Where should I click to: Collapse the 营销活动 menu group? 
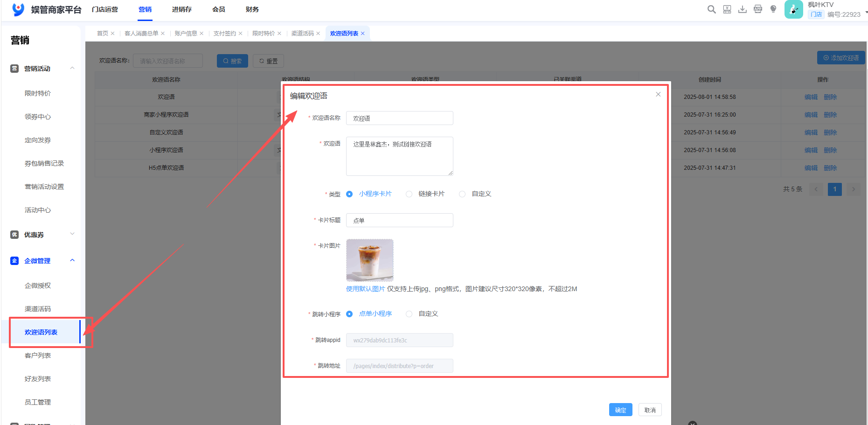[x=72, y=68]
